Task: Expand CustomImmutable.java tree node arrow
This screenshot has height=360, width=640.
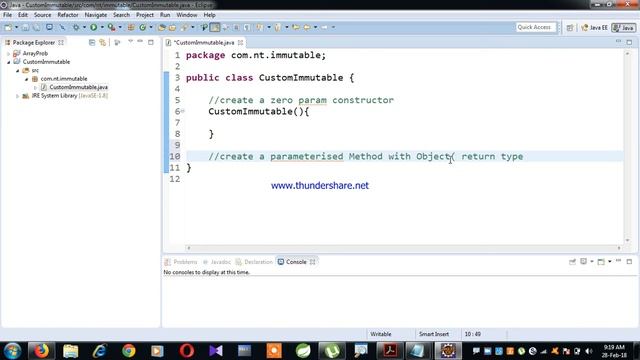Action: pos(36,87)
